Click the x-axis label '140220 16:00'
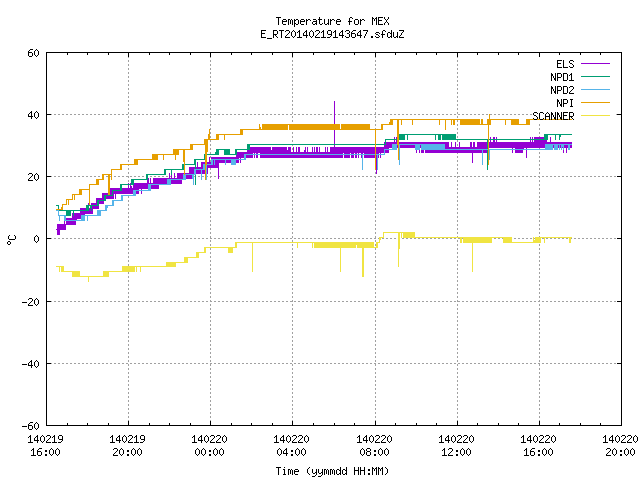The image size is (640, 480). click(x=538, y=446)
